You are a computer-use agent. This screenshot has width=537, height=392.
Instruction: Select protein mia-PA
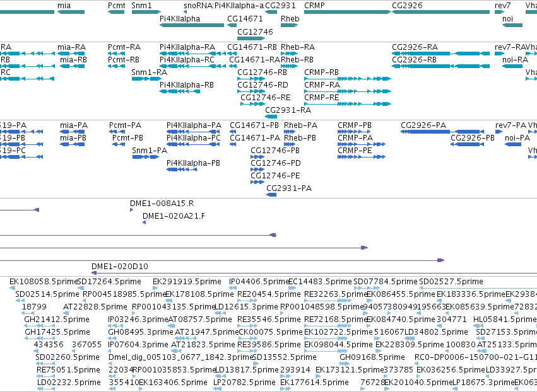pyautogui.click(x=73, y=132)
